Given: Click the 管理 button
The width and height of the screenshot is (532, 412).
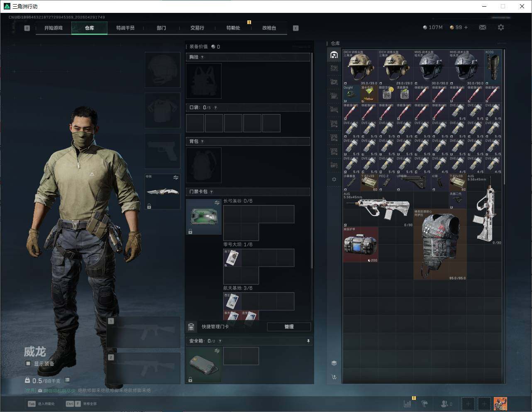Looking at the screenshot, I should point(289,327).
